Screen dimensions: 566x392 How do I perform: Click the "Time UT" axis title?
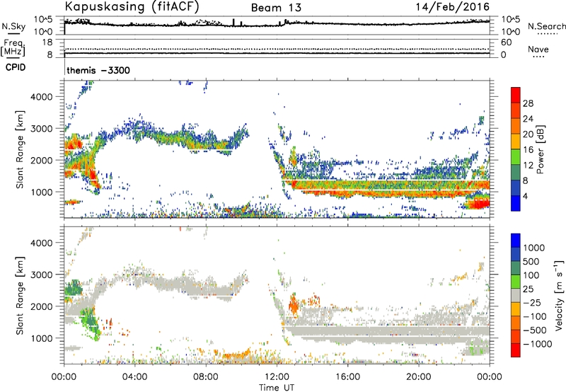pos(277,388)
